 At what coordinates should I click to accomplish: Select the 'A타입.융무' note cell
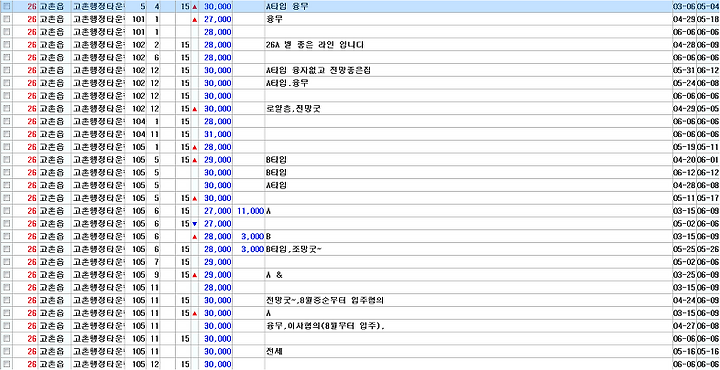tap(287, 84)
